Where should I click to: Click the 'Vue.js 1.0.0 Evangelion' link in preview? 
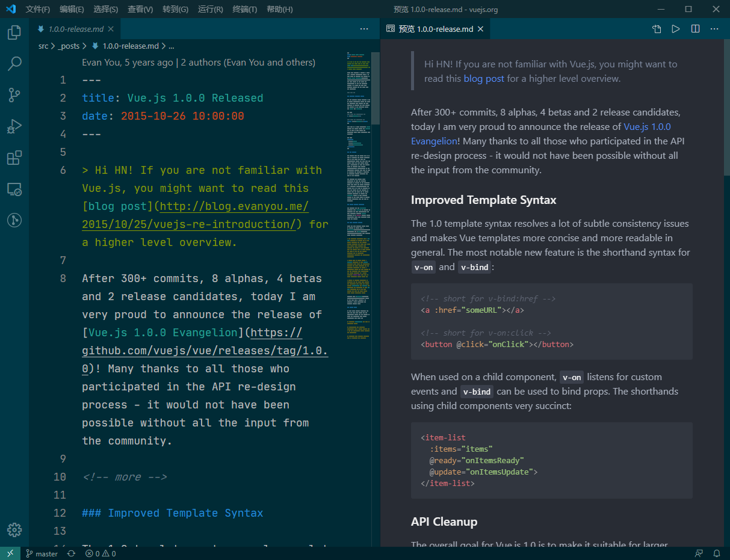[540, 134]
